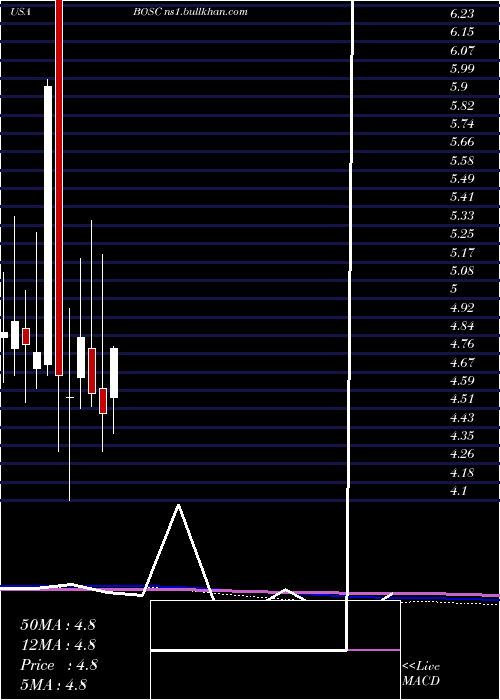The height and width of the screenshot is (700, 500).
Task: Pick the 5.58 axis value
Action: 462,161
